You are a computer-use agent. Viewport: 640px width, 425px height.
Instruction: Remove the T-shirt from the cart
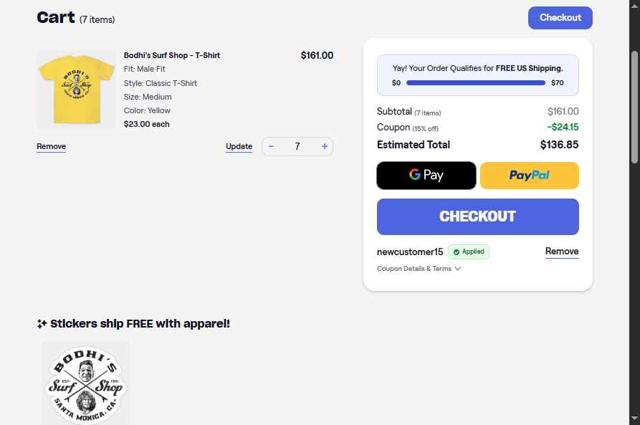pyautogui.click(x=51, y=147)
